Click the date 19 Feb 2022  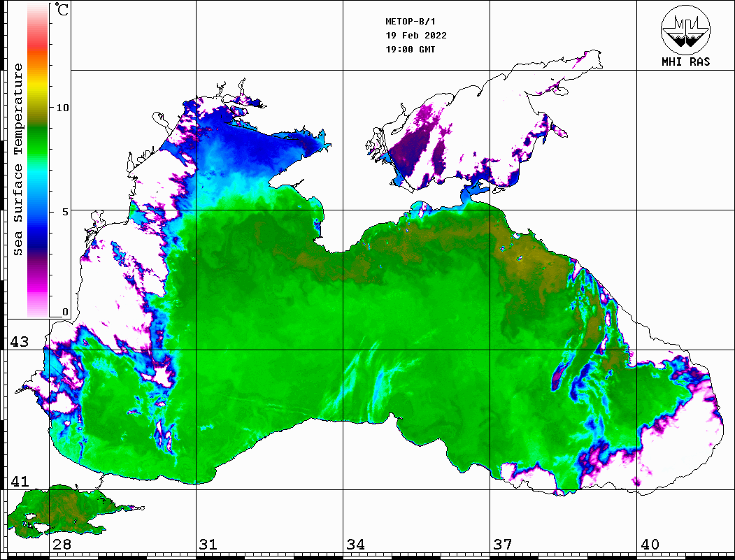click(416, 36)
